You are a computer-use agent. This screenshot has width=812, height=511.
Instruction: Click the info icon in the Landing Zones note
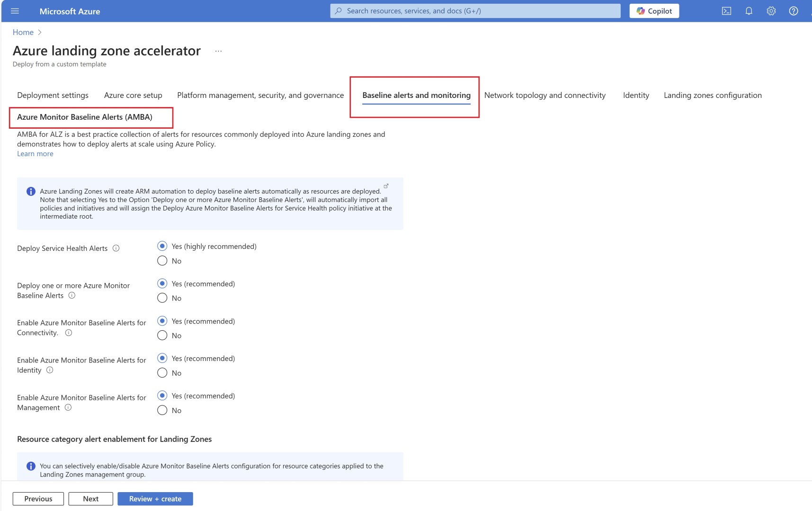click(31, 466)
